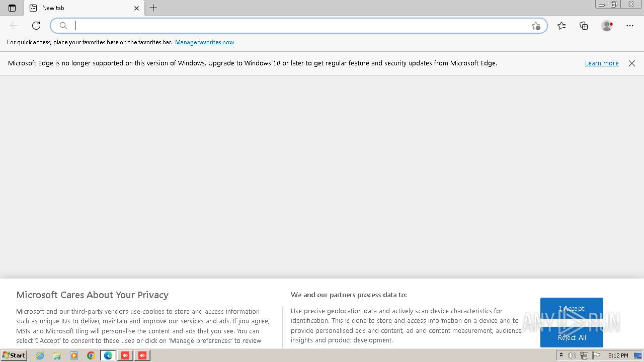Screen dimensions: 644x362
Task: Open Settings and more ellipsis menu
Action: (x=630, y=26)
